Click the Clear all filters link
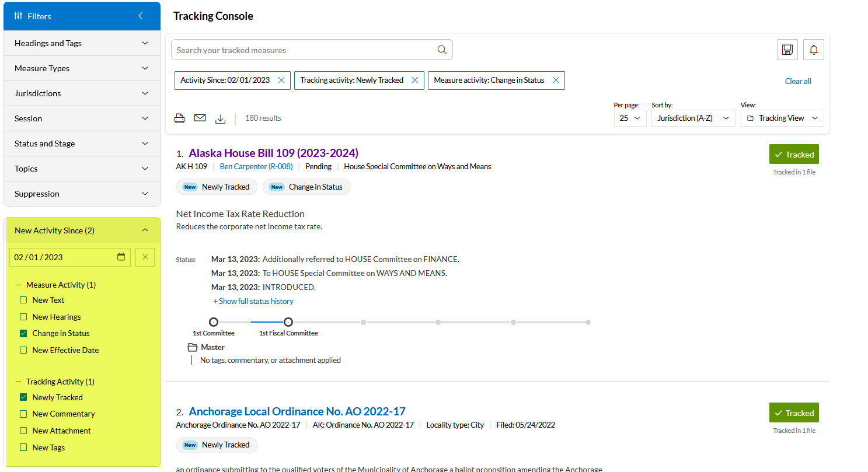The image size is (868, 472). point(797,81)
